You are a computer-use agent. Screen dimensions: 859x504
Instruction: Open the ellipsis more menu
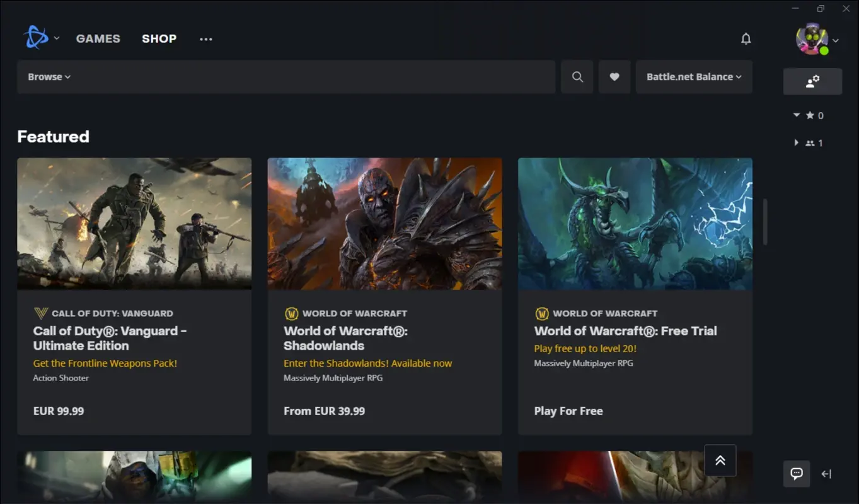[x=205, y=38]
